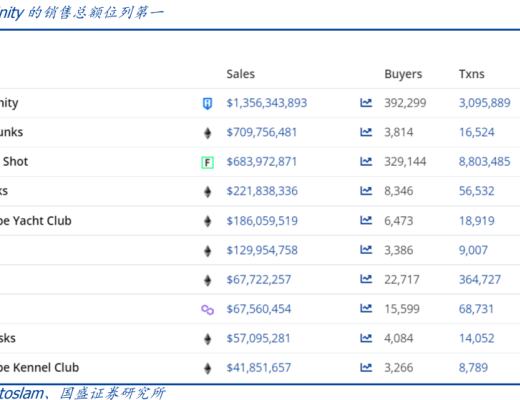Screen dimensions: 520x400
Task: Select the 392,299 buyers value
Action: [405, 103]
